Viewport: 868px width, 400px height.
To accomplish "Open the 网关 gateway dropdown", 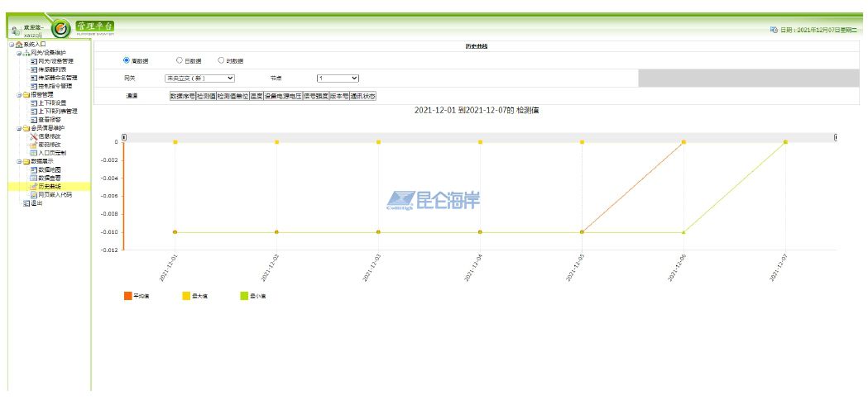I will click(199, 78).
